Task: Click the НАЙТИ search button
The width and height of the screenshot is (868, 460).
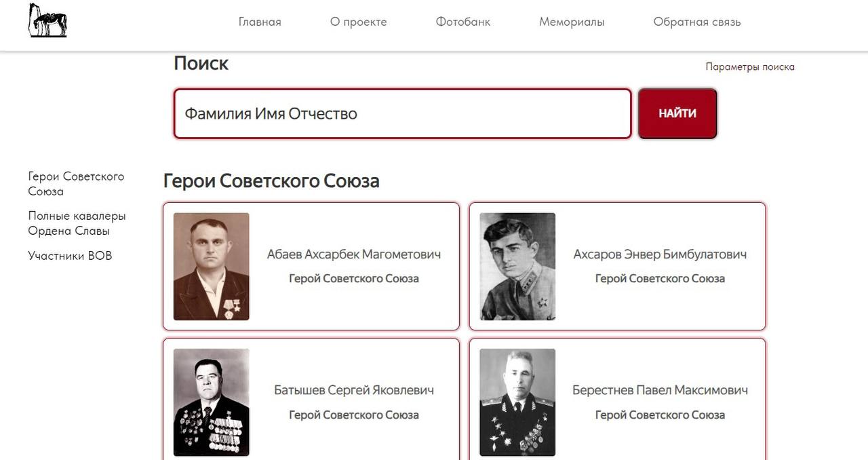Action: pyautogui.click(x=677, y=113)
